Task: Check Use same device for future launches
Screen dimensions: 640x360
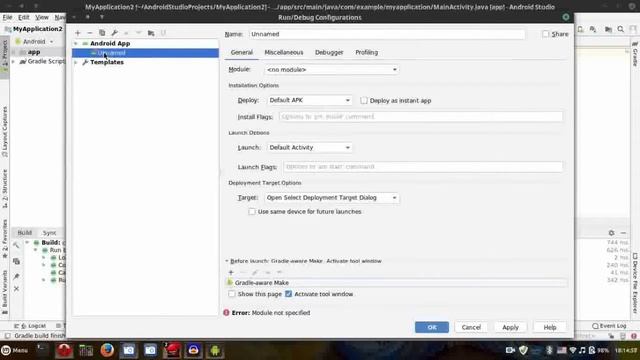Action: (252, 211)
